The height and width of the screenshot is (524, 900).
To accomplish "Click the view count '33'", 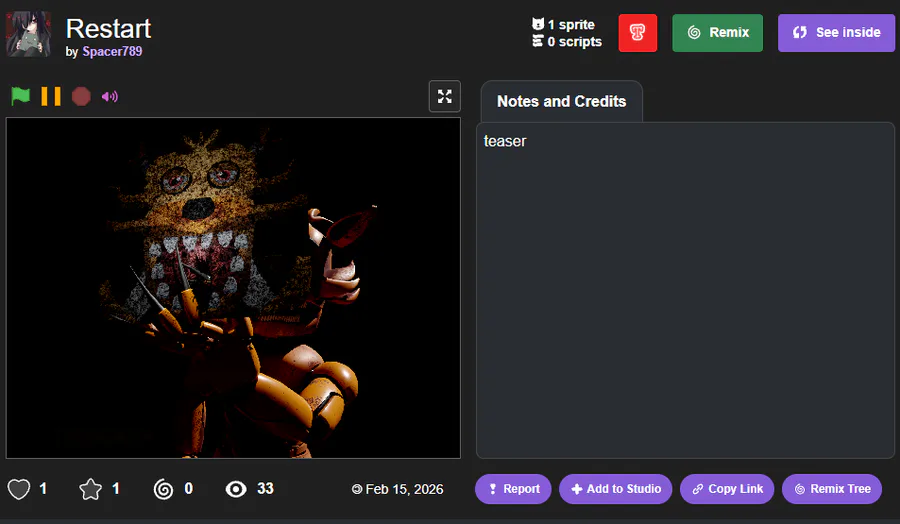I will tap(265, 488).
